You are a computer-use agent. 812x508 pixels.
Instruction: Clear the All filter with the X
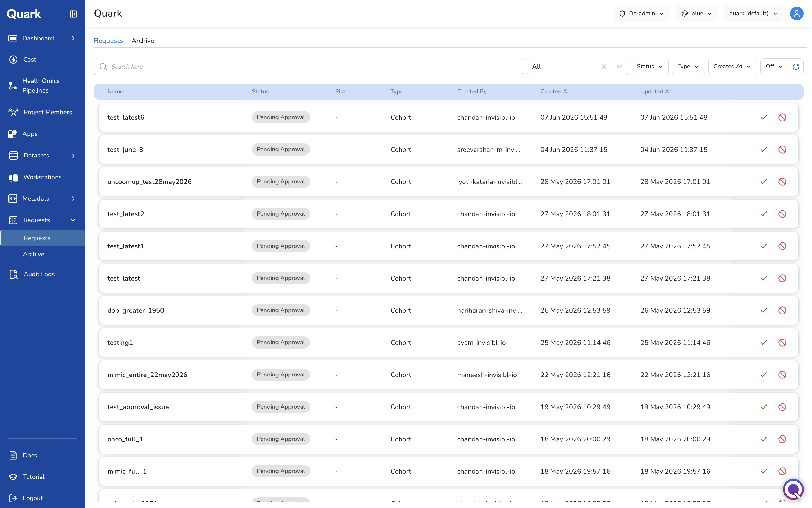pyautogui.click(x=604, y=67)
